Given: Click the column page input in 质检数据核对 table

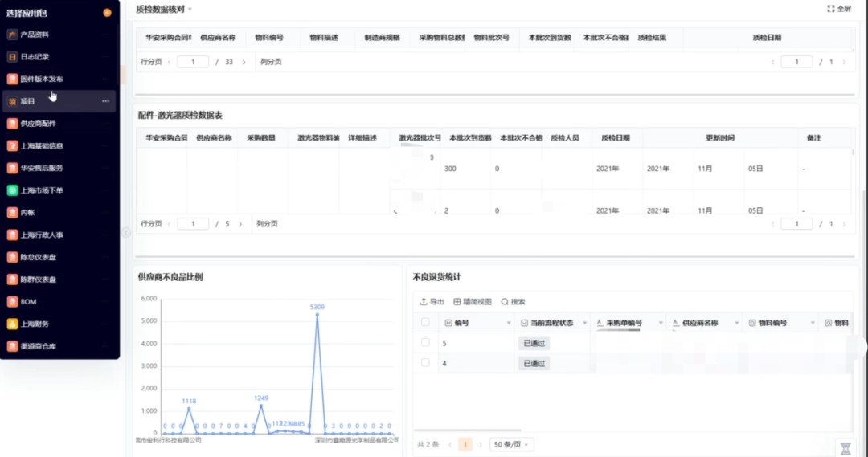Looking at the screenshot, I should [x=796, y=62].
